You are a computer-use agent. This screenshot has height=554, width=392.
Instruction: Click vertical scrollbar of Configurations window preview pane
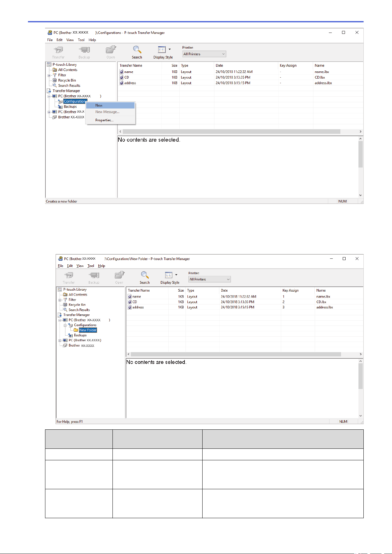click(360, 155)
